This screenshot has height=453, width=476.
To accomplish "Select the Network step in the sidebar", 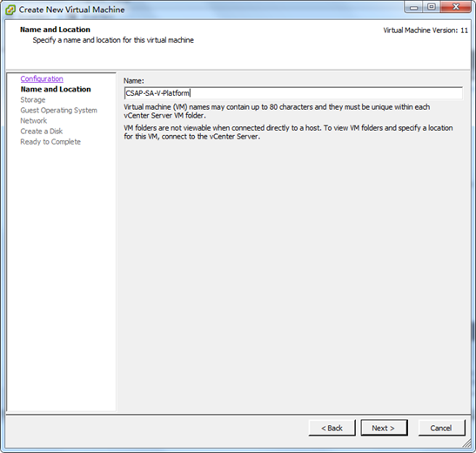I will point(34,121).
